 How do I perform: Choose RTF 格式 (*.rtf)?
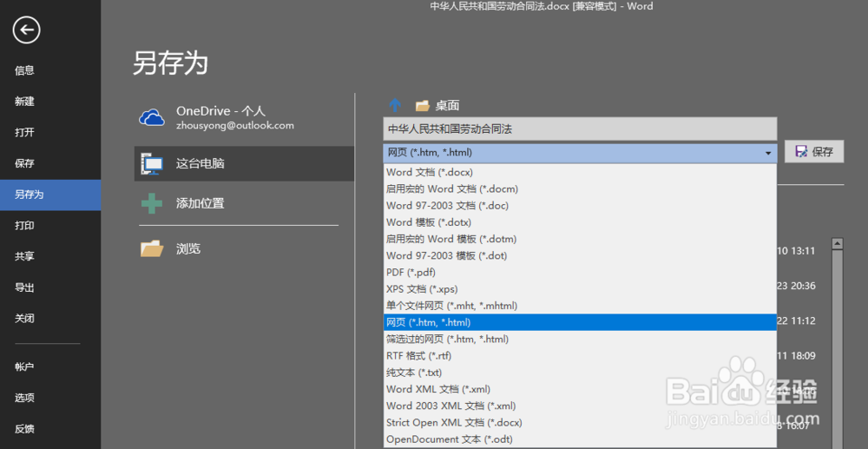[x=580, y=355]
